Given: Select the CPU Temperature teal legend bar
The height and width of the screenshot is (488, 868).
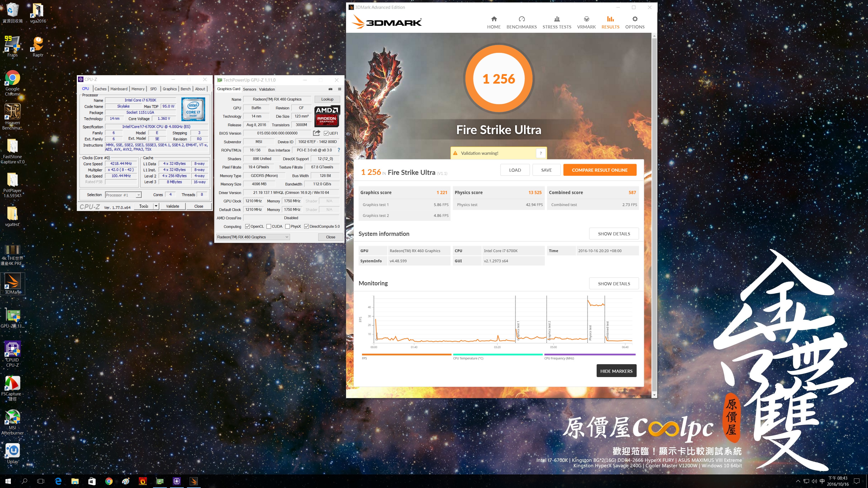Looking at the screenshot, I should (x=498, y=355).
